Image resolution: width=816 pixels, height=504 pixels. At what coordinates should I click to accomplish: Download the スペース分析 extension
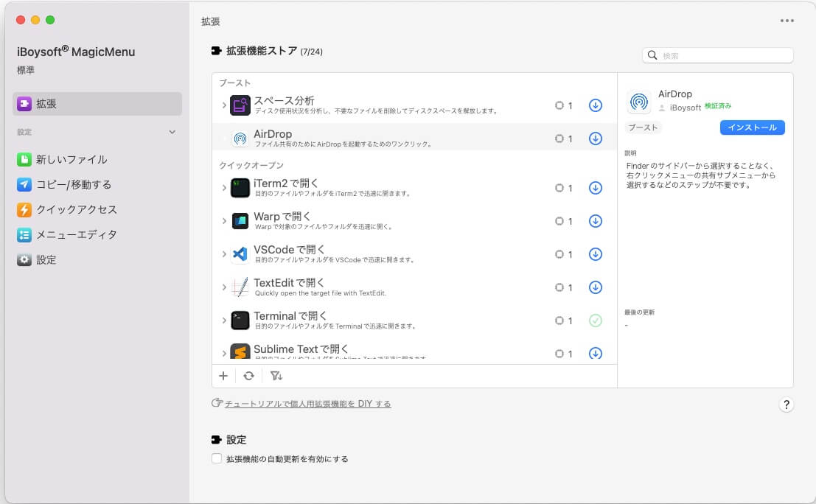596,105
